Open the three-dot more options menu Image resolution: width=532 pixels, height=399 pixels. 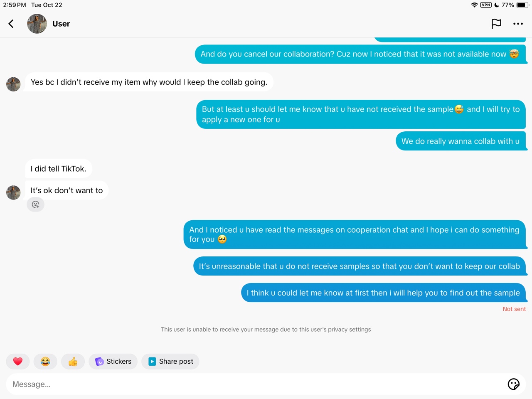coord(518,24)
